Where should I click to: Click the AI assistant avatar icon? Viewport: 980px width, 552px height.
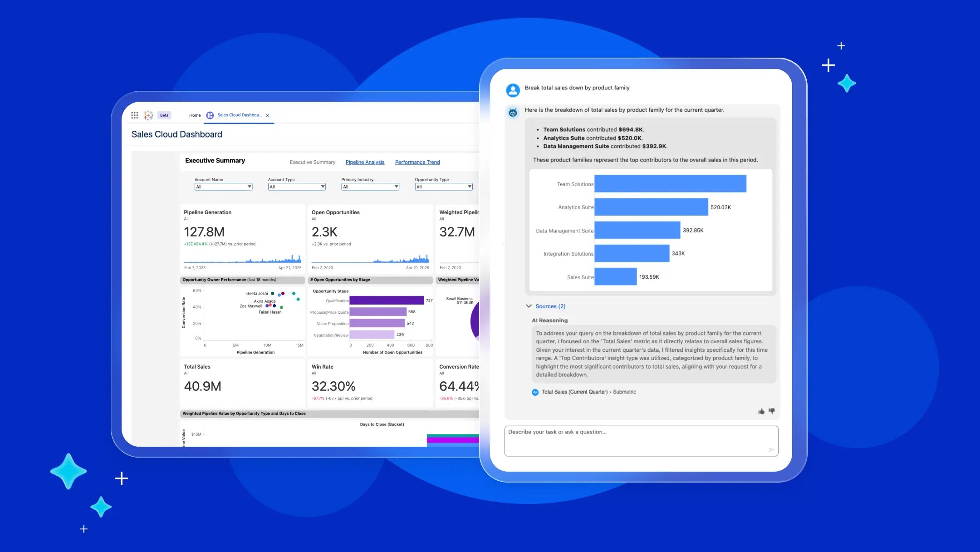tap(513, 112)
